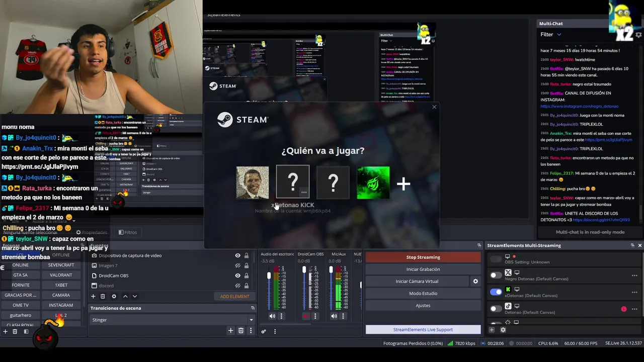Switch to the GTA SA scene
Screen dimensions: 644x362
click(x=21, y=275)
